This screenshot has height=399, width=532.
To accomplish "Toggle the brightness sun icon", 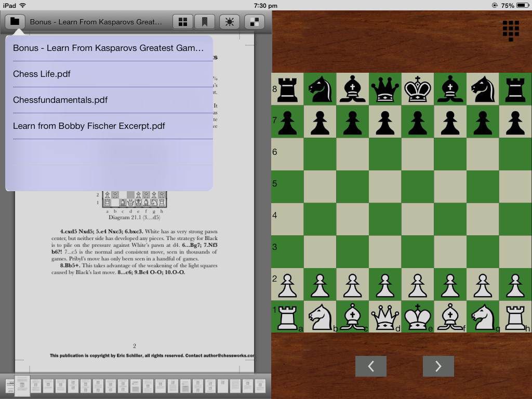I will [x=230, y=22].
